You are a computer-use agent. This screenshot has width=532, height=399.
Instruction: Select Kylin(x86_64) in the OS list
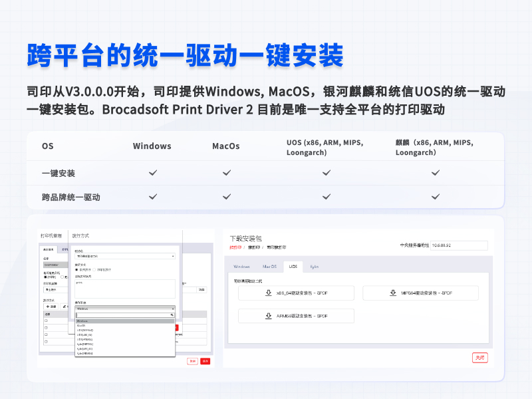(125, 348)
